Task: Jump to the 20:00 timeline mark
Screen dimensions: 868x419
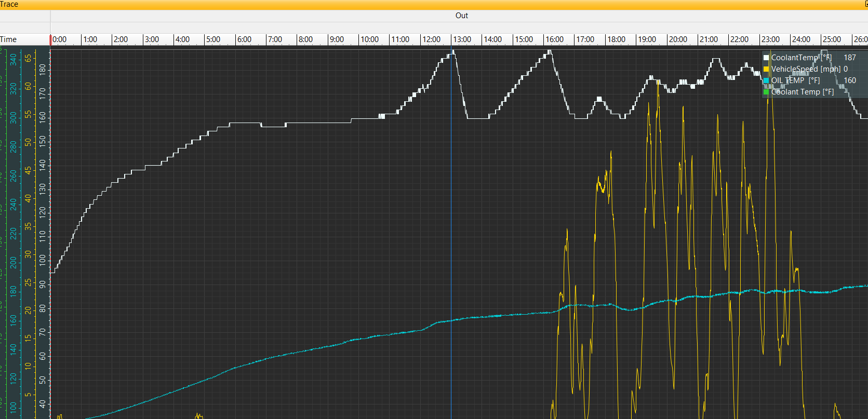Action: [678, 39]
